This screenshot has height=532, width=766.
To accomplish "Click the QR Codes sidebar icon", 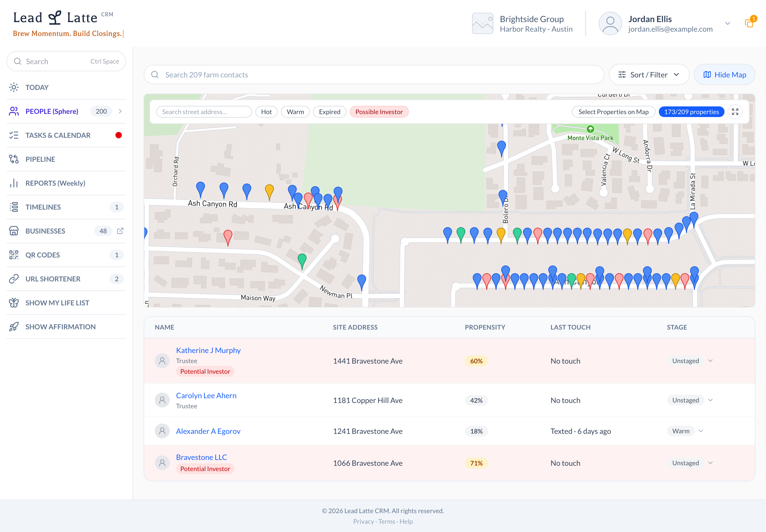I will (14, 255).
